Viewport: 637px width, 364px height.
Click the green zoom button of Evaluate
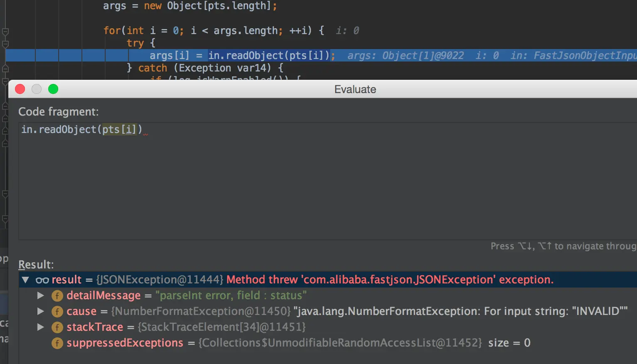coord(53,89)
